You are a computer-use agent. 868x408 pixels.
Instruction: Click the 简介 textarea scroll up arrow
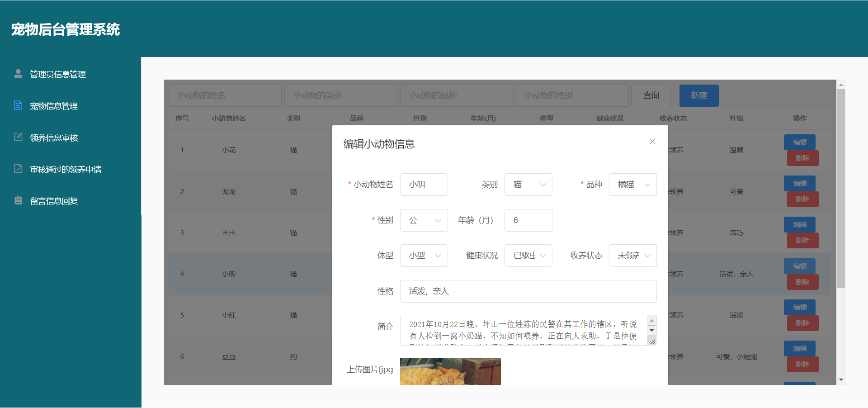pyautogui.click(x=651, y=320)
